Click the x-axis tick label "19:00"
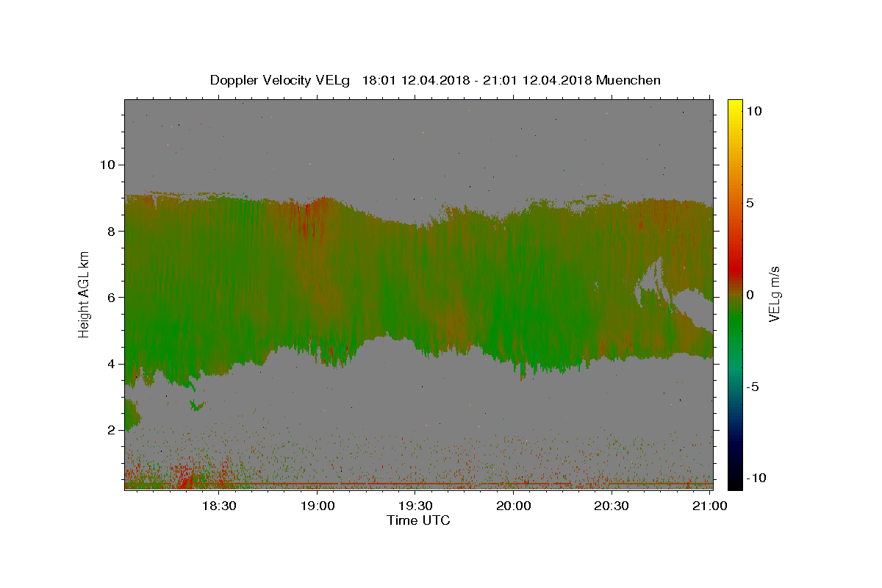882x588 pixels. click(x=318, y=506)
